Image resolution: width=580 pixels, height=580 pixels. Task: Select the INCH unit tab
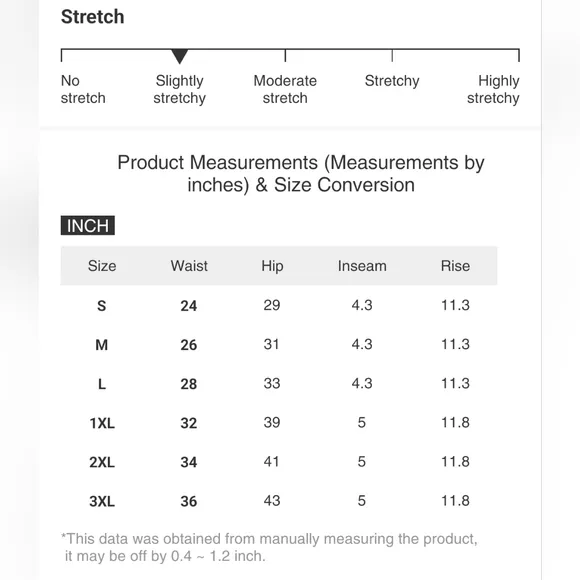[x=88, y=225]
